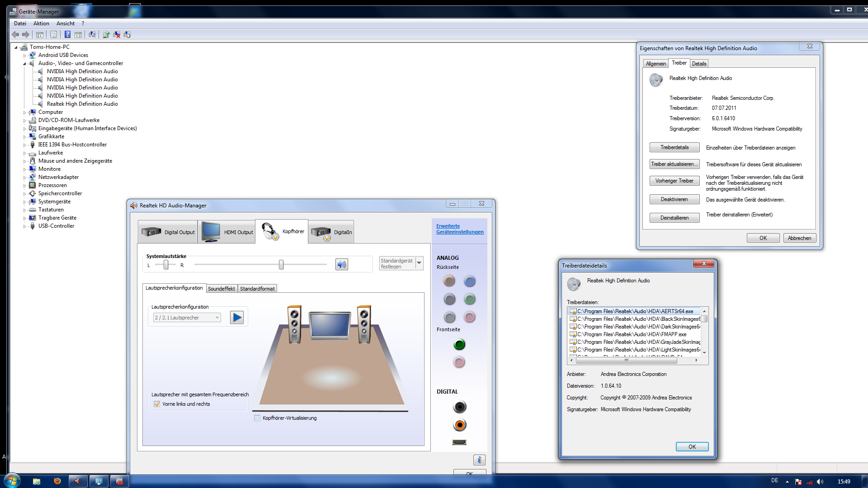
Task: Click the speaker test play button
Action: (236, 318)
